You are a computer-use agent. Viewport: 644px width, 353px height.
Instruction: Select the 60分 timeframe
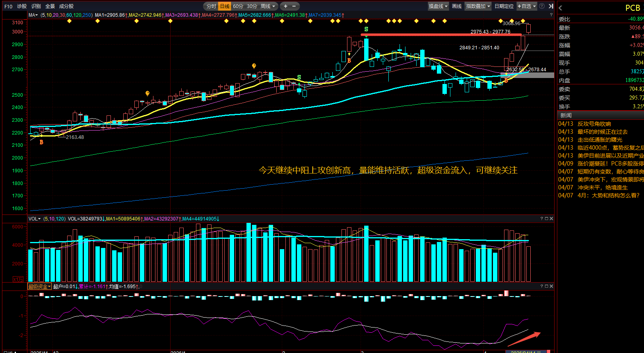click(x=238, y=6)
